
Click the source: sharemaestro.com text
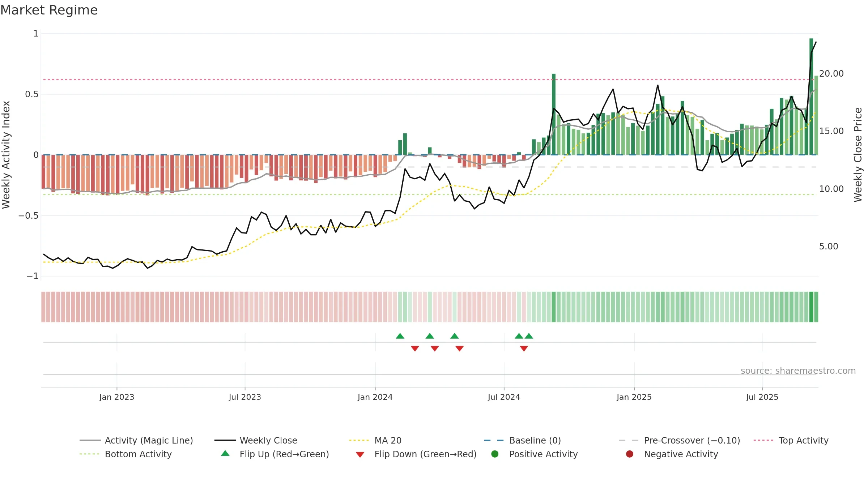pos(798,371)
